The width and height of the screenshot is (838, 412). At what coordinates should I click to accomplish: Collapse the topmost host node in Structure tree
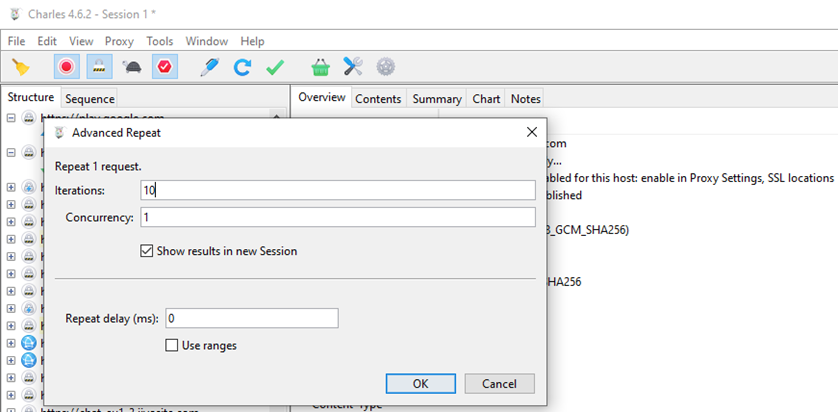[11, 117]
